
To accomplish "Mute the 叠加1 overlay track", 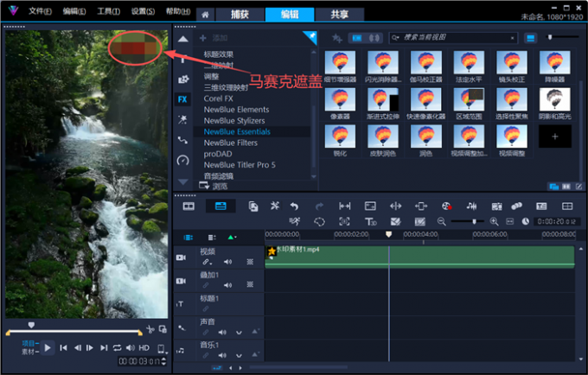I will click(x=227, y=285).
